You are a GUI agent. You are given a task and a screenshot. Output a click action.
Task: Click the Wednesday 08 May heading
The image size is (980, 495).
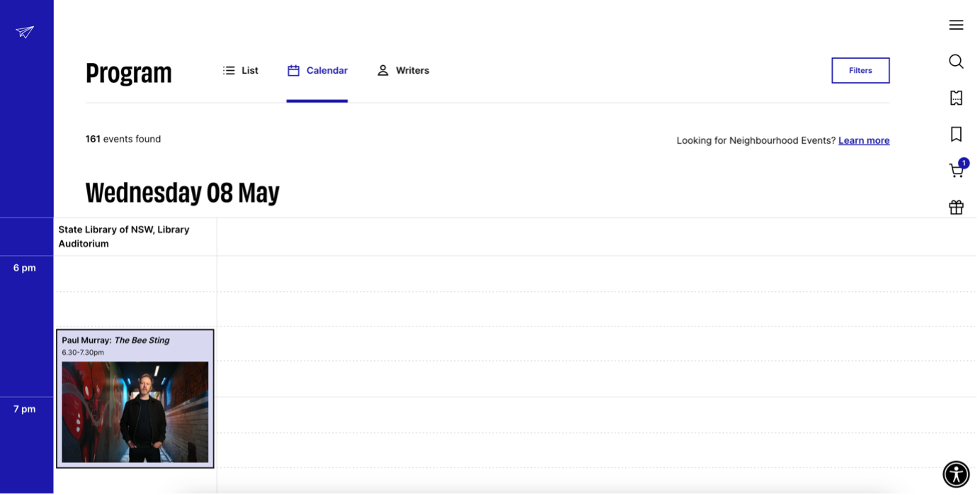(183, 193)
